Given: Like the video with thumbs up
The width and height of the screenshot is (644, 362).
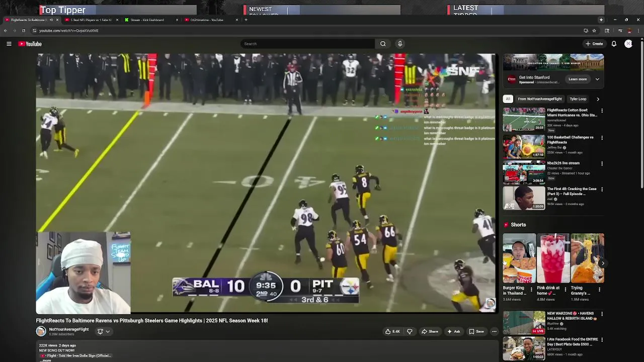Looking at the screenshot, I should point(392,331).
